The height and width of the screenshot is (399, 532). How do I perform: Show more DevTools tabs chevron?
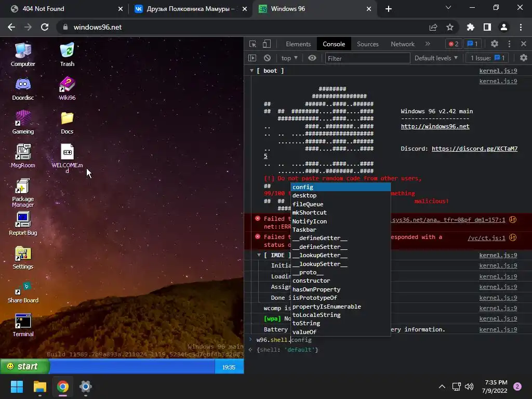(x=428, y=44)
